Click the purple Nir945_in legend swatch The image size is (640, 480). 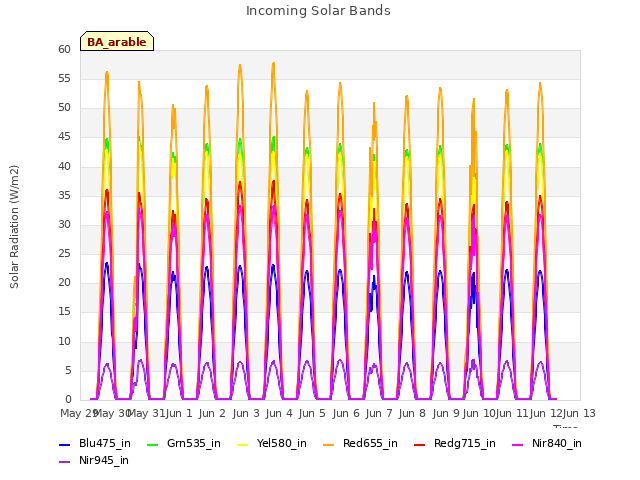[x=65, y=462]
